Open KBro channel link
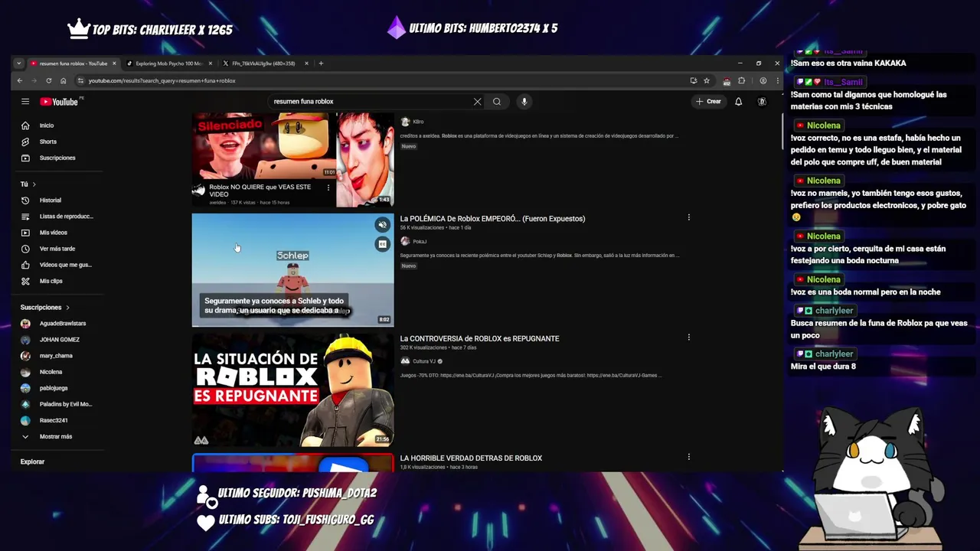 (x=418, y=122)
